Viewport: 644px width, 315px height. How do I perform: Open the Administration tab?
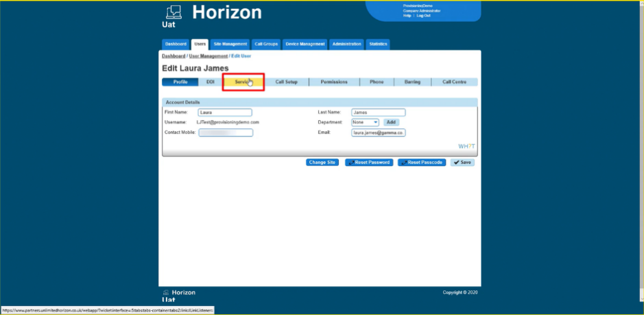[x=347, y=44]
